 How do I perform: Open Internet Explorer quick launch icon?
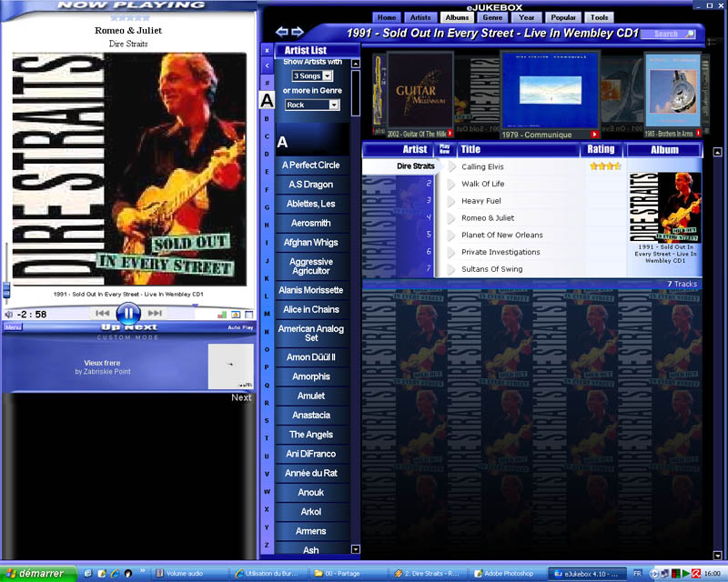(115, 574)
